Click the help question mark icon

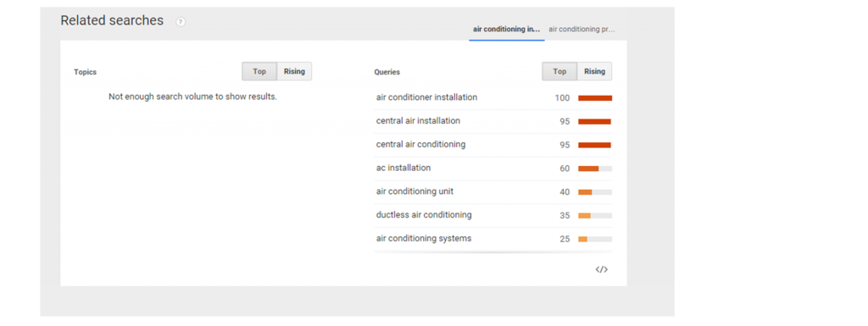coord(181,22)
